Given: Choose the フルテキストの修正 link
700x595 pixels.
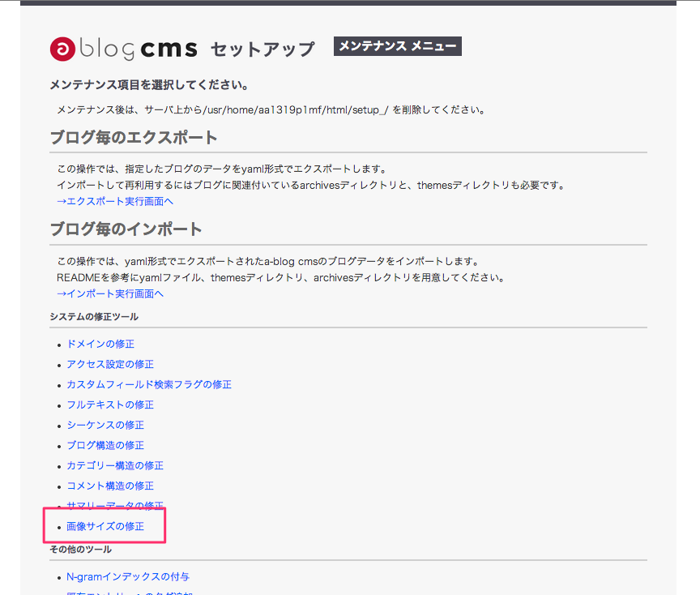Looking at the screenshot, I should coord(110,405).
